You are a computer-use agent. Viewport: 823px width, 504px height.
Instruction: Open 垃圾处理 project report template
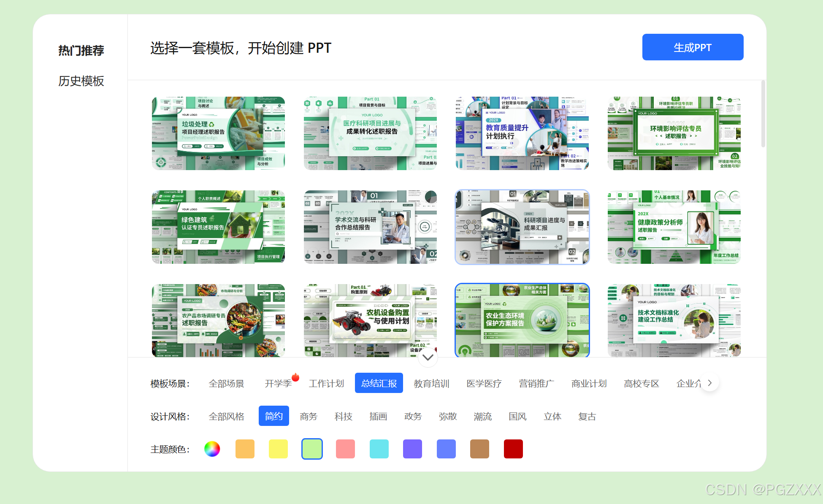coord(218,133)
